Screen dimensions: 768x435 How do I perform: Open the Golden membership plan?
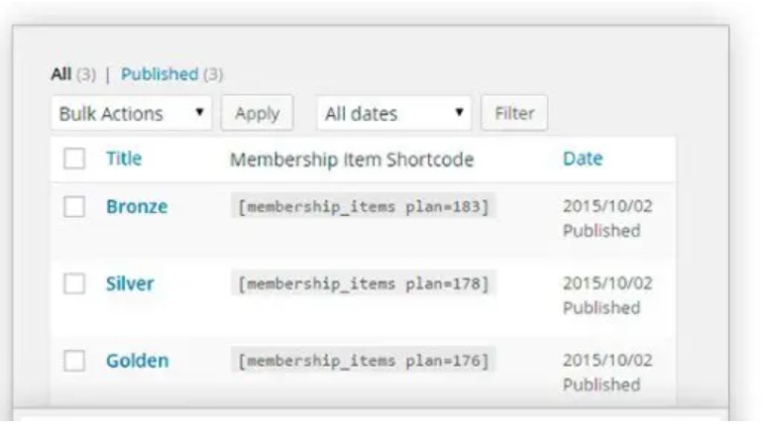click(x=138, y=361)
